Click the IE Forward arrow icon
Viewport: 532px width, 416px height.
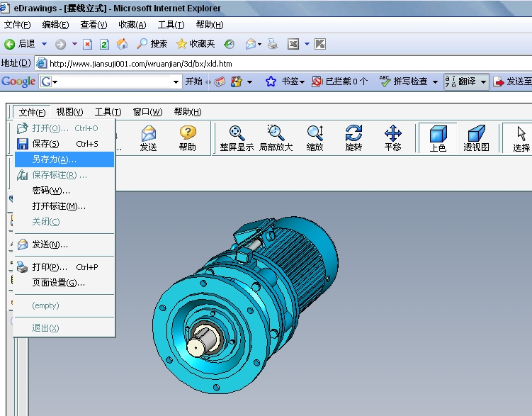[x=60, y=44]
